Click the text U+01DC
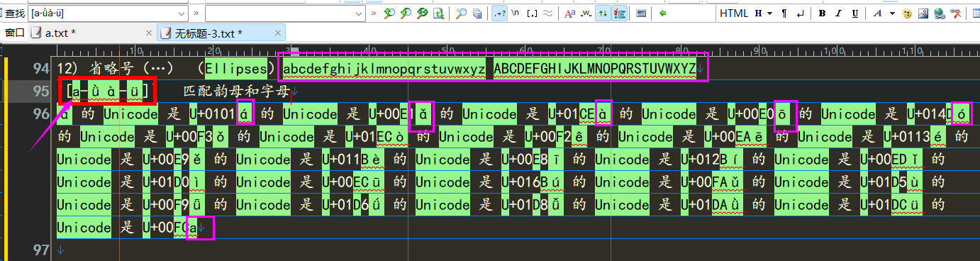This screenshot has width=980, height=261. [x=884, y=205]
